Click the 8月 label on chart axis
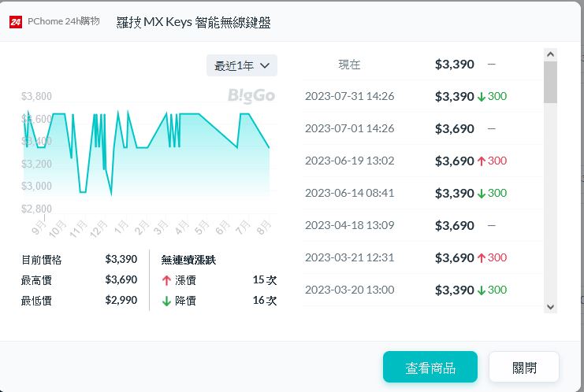Image resolution: width=584 pixels, height=392 pixels. tap(264, 230)
